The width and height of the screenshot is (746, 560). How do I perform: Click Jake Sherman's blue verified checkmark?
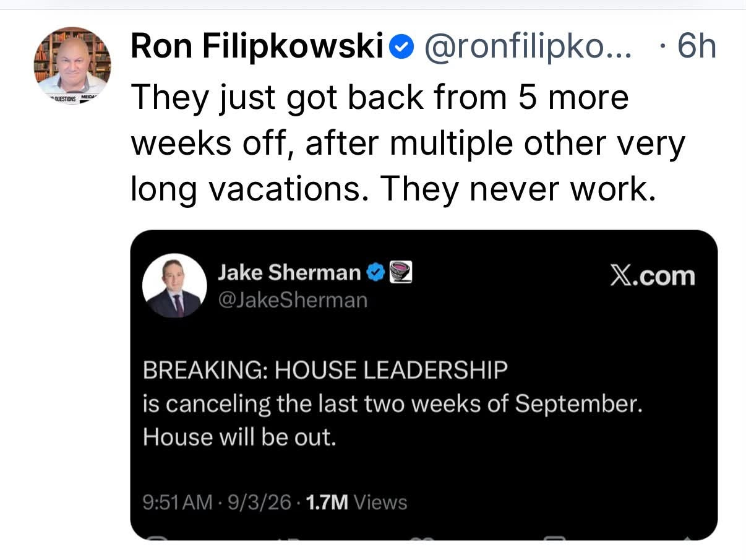[x=375, y=272]
